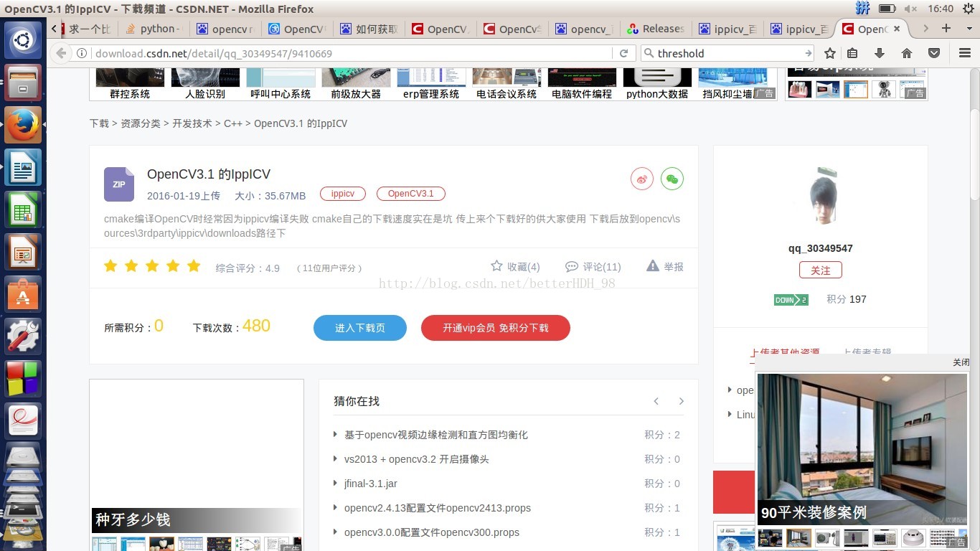Screen dimensions: 980x551
Task: Open the battery indicator menu
Action: click(887, 9)
